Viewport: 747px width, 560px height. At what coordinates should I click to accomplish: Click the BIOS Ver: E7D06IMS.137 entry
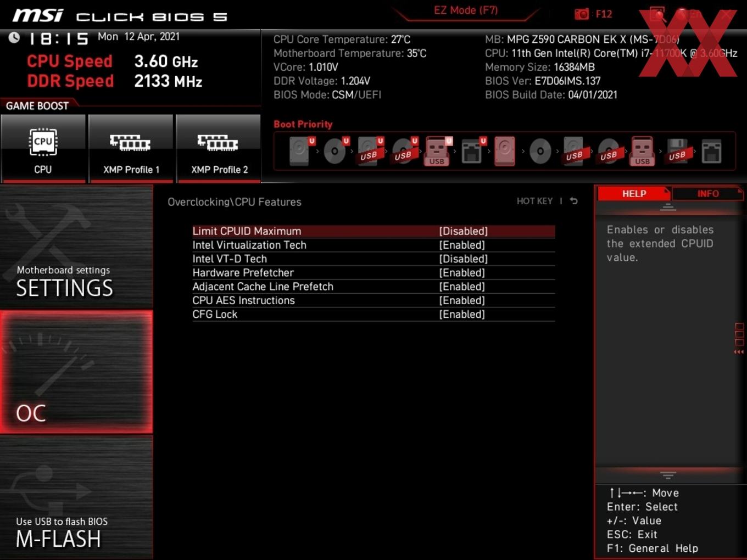point(543,81)
